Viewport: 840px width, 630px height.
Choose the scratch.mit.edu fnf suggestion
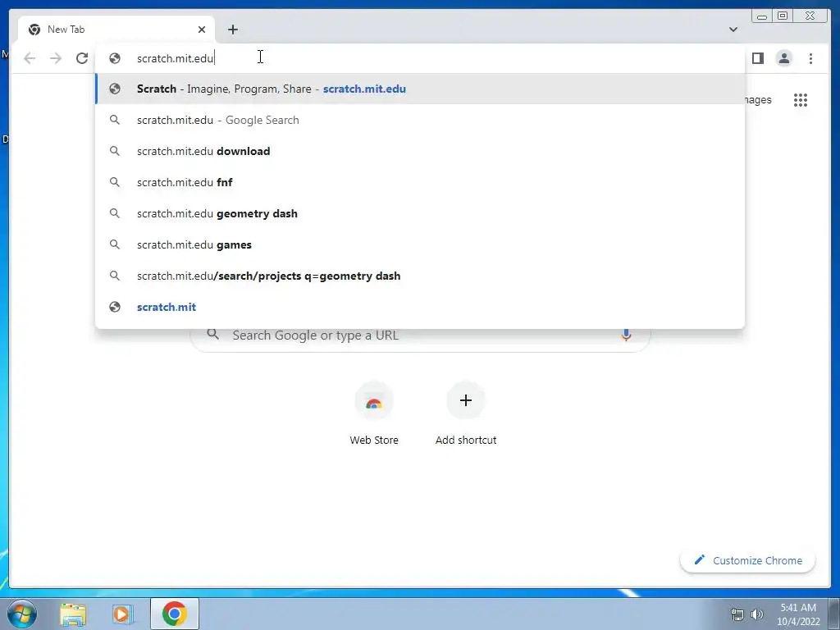coord(420,182)
